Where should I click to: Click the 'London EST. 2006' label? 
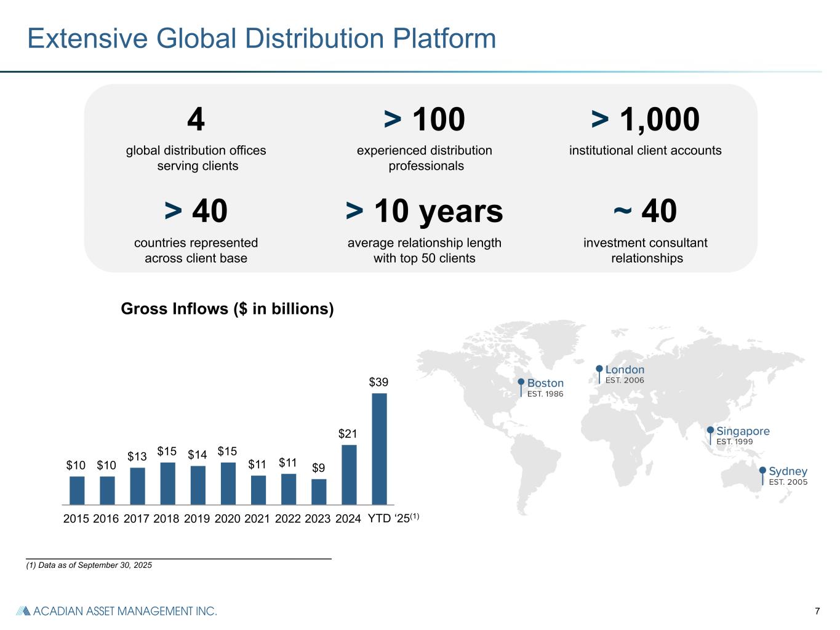coord(625,374)
